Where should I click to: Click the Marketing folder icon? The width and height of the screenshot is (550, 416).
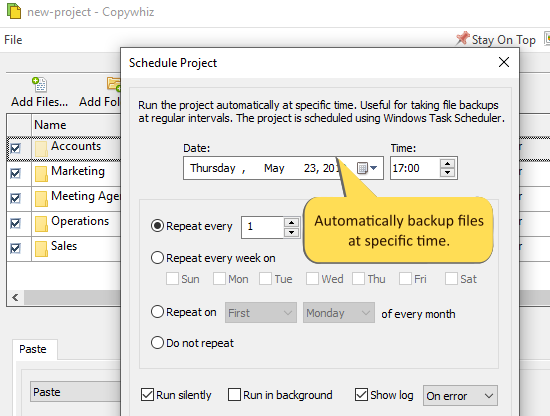point(41,174)
